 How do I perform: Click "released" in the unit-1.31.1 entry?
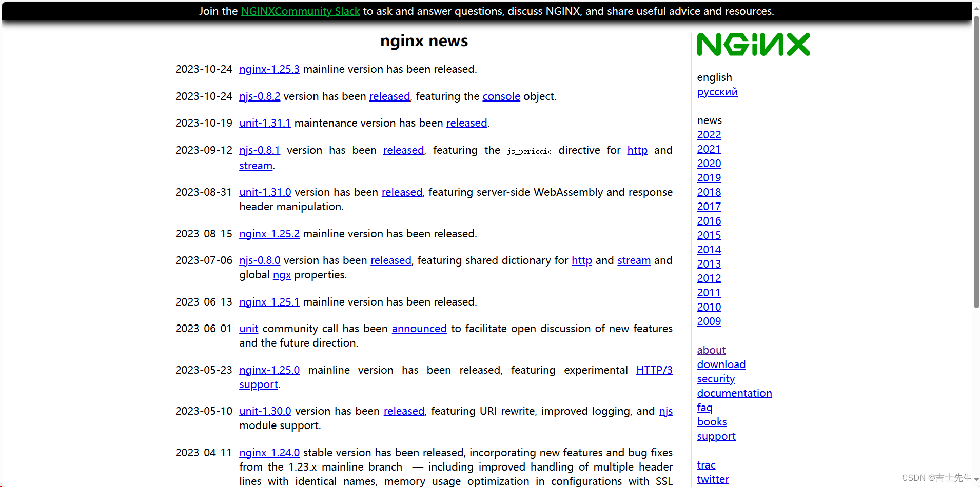pyautogui.click(x=467, y=123)
